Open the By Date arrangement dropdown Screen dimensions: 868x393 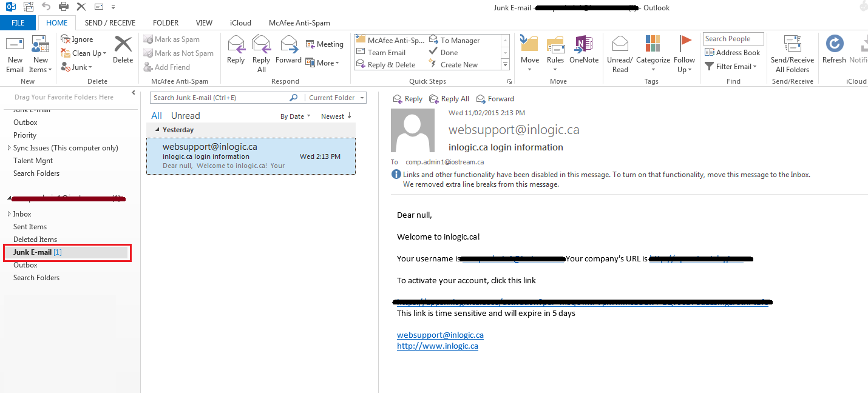(x=295, y=116)
